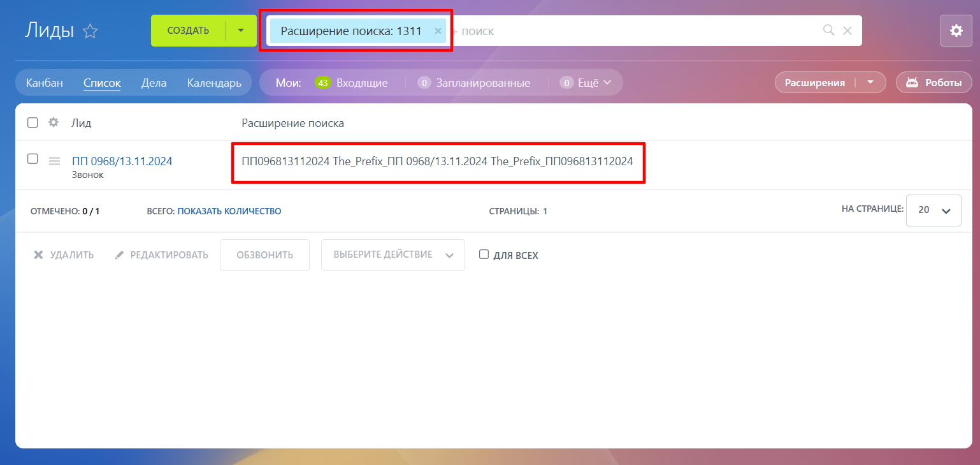
Task: Open column settings gear in table header
Action: [54, 122]
